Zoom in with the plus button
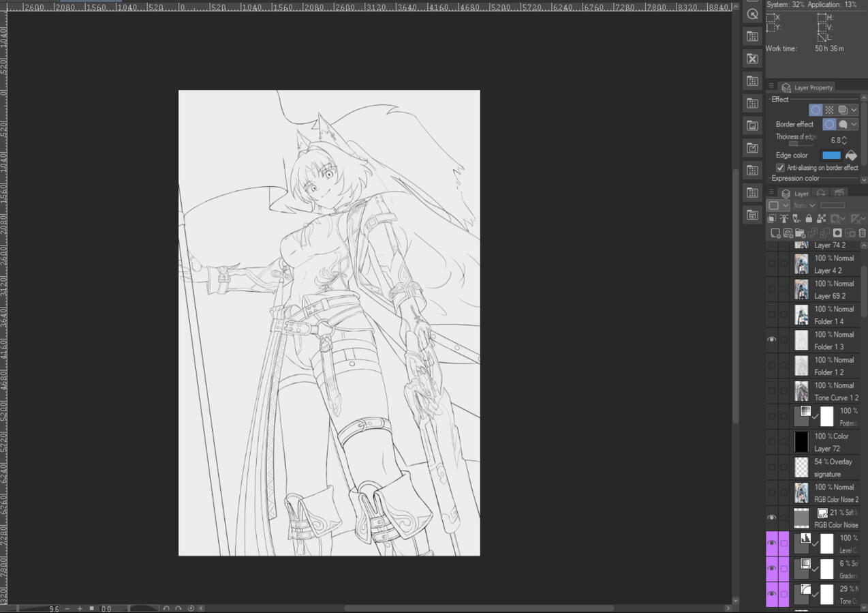This screenshot has height=613, width=868. click(80, 608)
